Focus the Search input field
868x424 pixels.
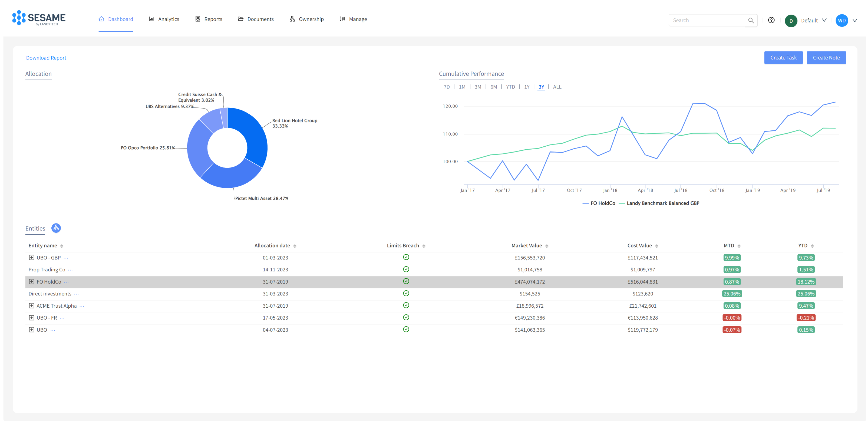[x=708, y=20]
